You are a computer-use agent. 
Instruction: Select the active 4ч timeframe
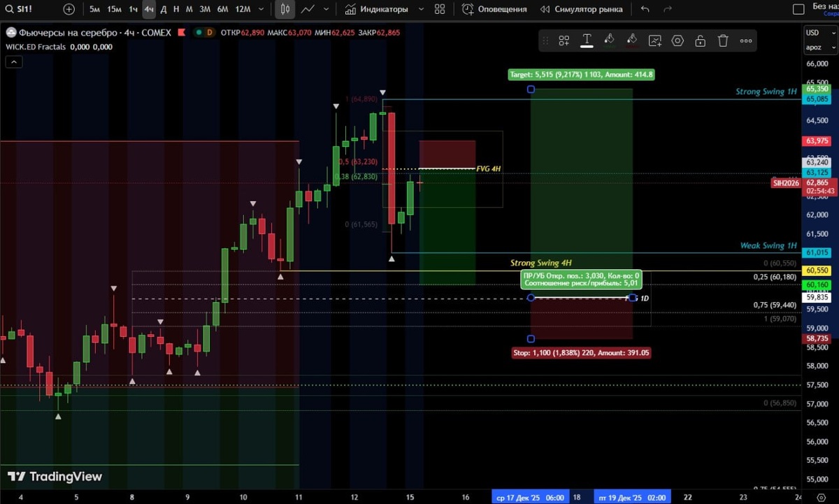[149, 9]
